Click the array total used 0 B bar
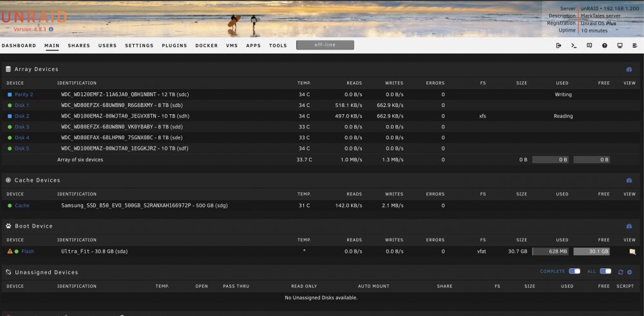644x316 pixels. point(551,160)
